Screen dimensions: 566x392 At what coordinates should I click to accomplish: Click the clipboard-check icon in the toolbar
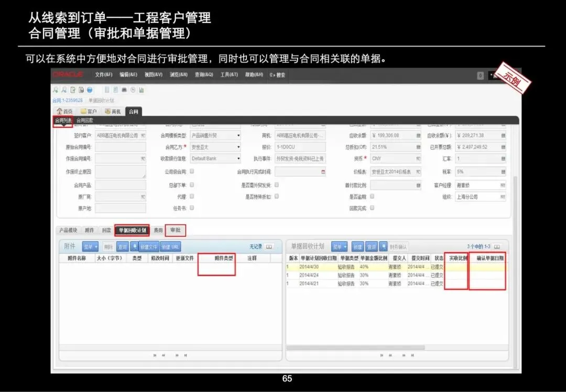pyautogui.click(x=73, y=90)
